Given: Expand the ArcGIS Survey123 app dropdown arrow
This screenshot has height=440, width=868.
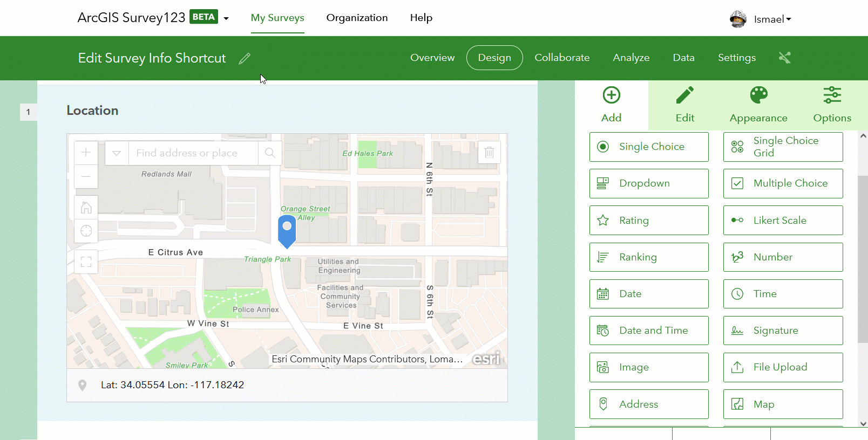Looking at the screenshot, I should tap(226, 18).
